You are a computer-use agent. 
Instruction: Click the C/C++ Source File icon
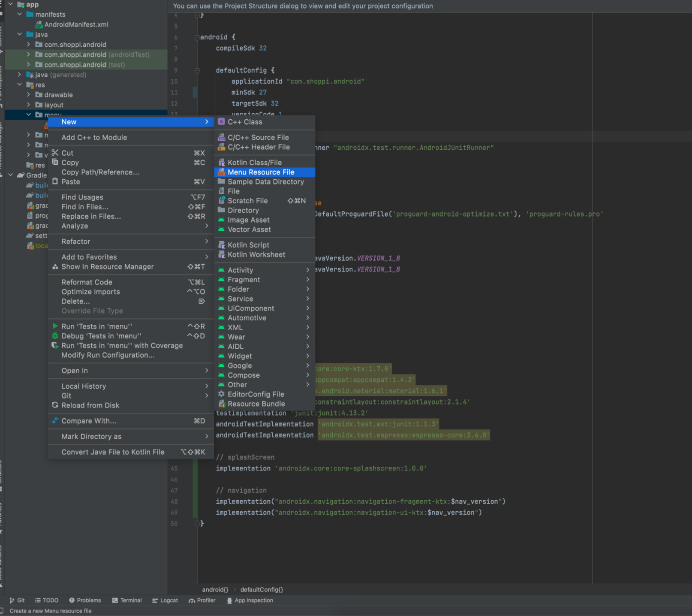click(221, 138)
